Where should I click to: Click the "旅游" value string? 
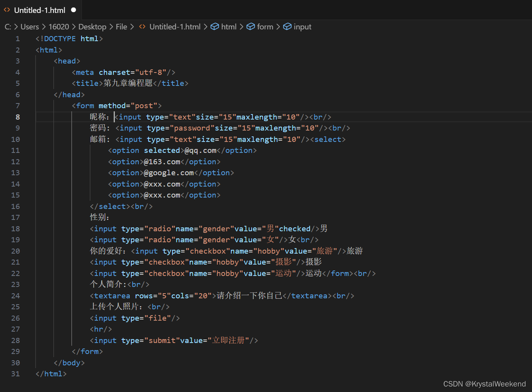coord(325,251)
